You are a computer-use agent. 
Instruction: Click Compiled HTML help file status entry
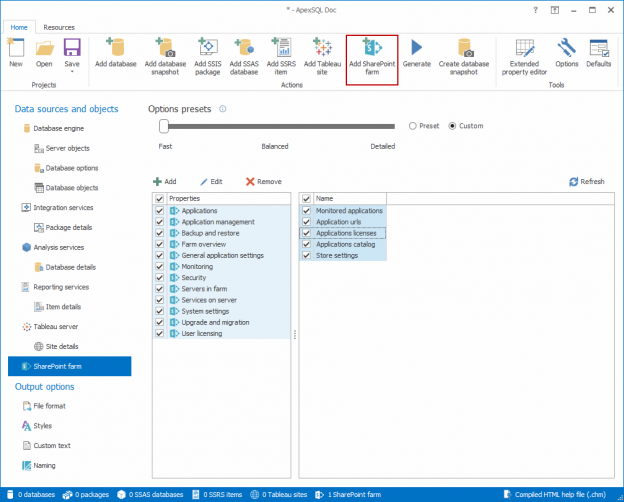(x=555, y=494)
